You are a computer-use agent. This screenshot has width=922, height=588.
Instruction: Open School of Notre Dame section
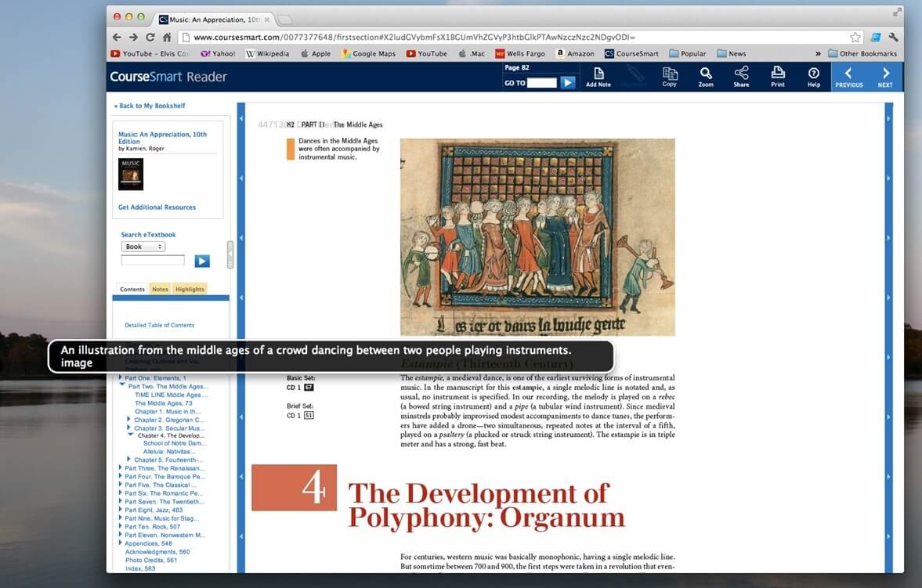[x=173, y=443]
